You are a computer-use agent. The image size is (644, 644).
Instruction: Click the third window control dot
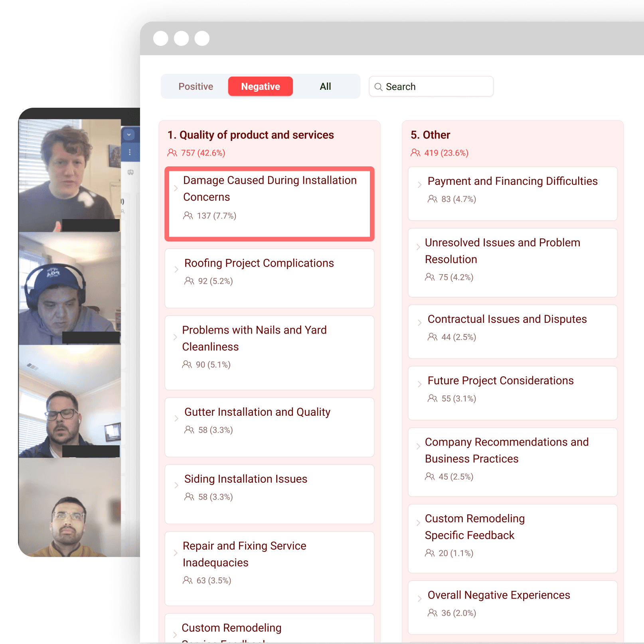[x=202, y=38]
